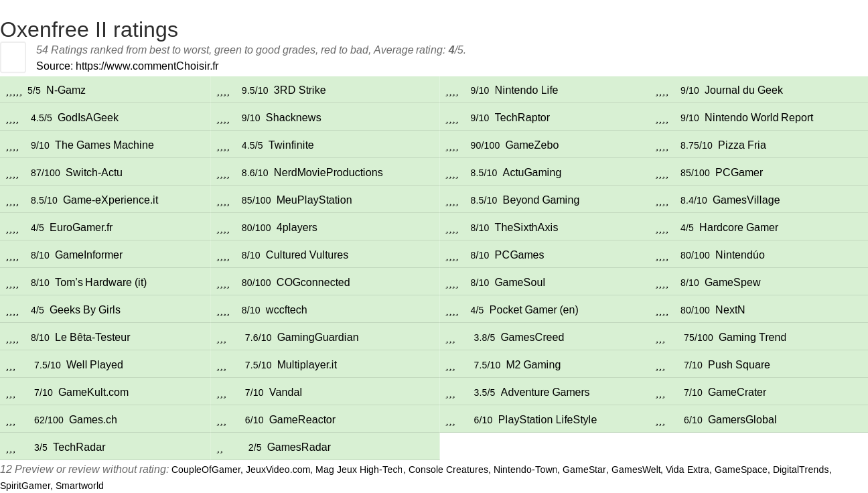Viewport: 868px width, 493px height.
Task: Open the NerdMovieProductions review
Action: [x=328, y=172]
